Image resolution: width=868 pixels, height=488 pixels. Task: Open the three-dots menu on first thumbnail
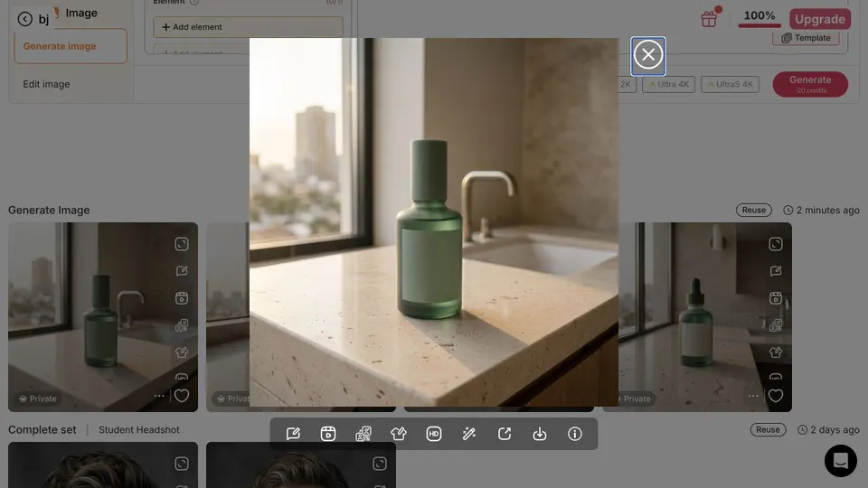[159, 396]
